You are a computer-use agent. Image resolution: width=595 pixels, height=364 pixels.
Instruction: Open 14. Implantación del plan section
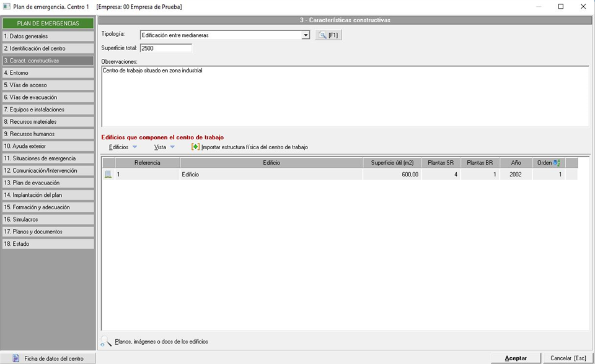48,195
